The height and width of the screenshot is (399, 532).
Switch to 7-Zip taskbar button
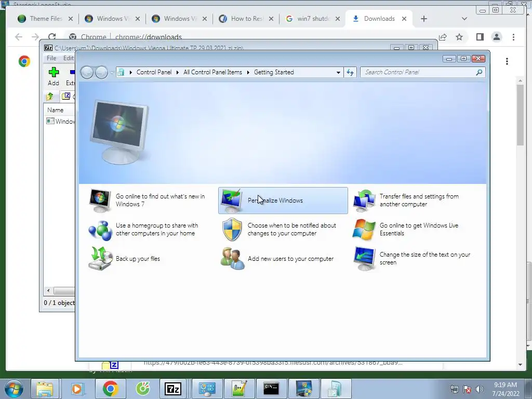tap(173, 389)
